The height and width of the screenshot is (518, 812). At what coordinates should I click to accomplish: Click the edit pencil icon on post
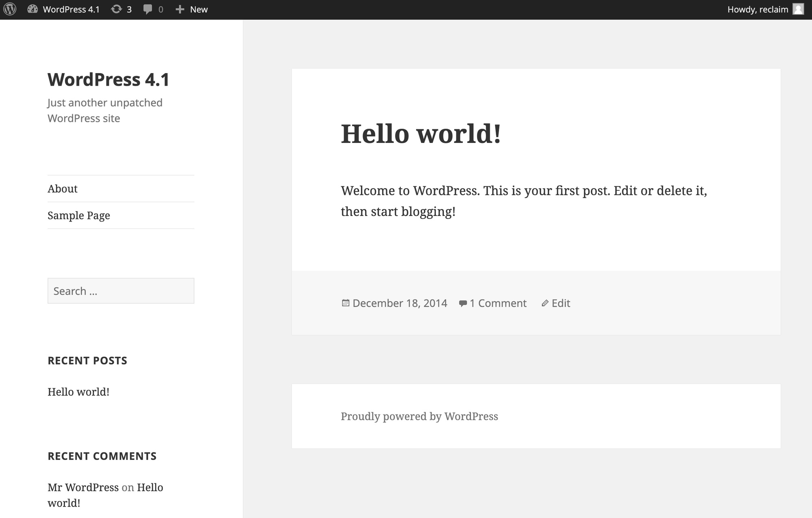544,302
